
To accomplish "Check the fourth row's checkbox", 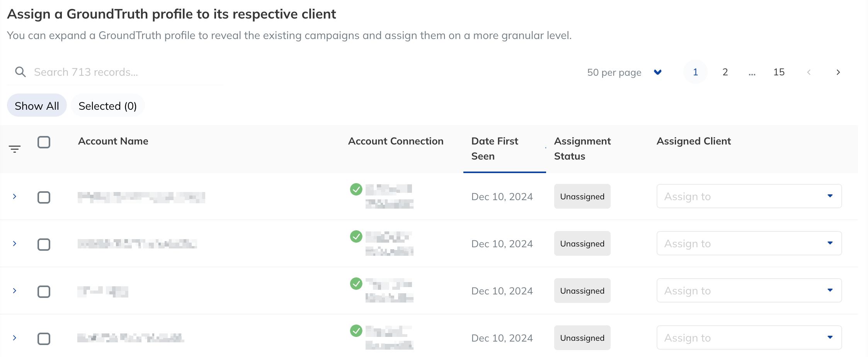I will (x=44, y=339).
